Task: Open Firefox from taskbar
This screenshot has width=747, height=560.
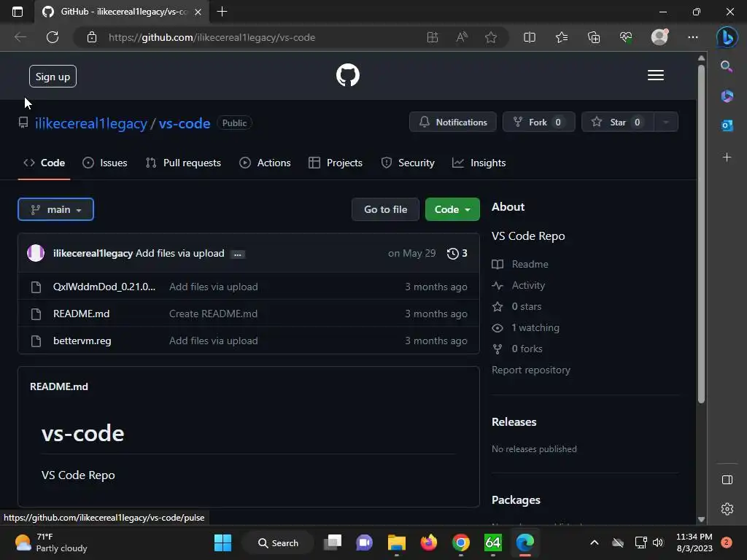Action: pyautogui.click(x=429, y=542)
